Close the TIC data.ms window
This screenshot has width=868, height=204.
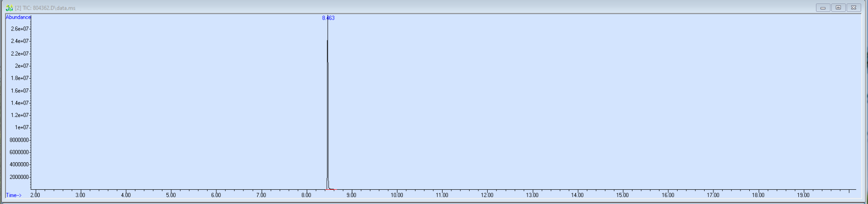click(x=854, y=8)
